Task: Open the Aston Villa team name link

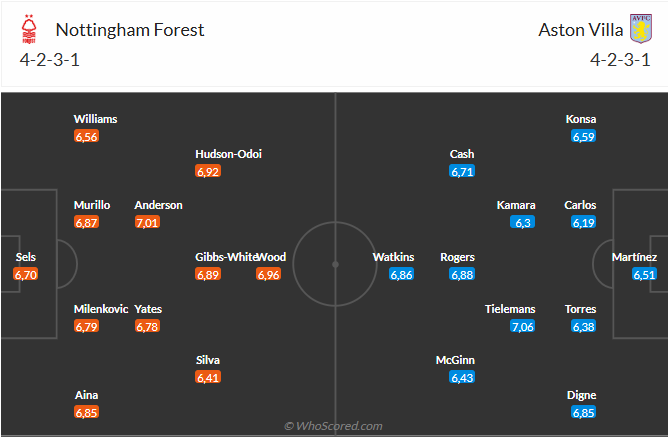Action: (580, 30)
